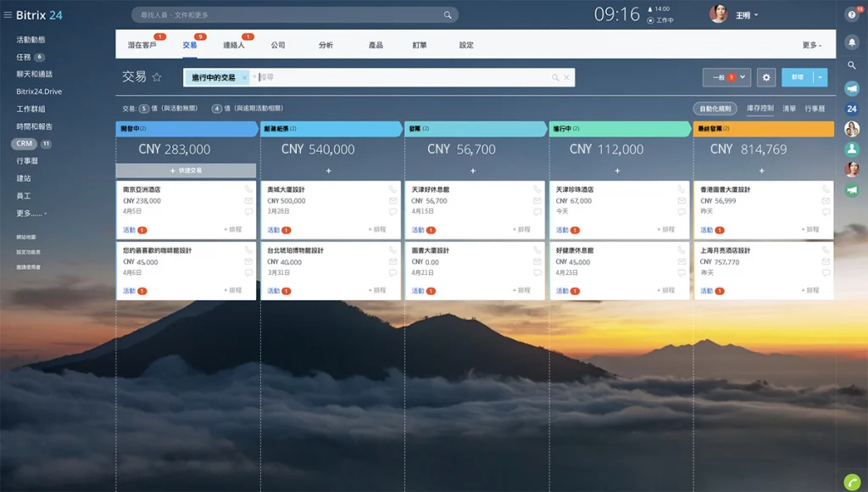Switch to the 清單 list view
The width and height of the screenshot is (868, 492).
pyautogui.click(x=789, y=109)
